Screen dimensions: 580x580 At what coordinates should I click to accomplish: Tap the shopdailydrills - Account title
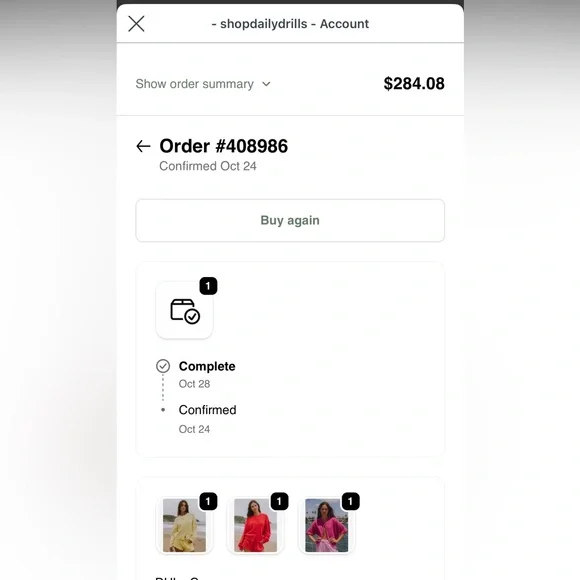(x=290, y=24)
